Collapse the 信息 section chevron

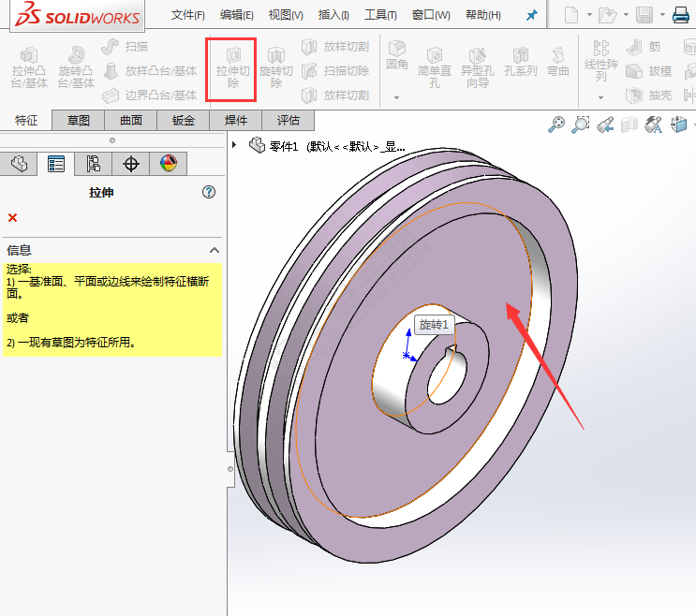[215, 250]
